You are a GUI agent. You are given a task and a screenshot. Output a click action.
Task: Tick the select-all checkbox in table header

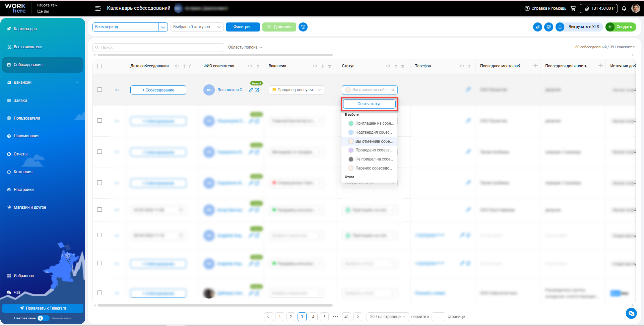(x=100, y=66)
